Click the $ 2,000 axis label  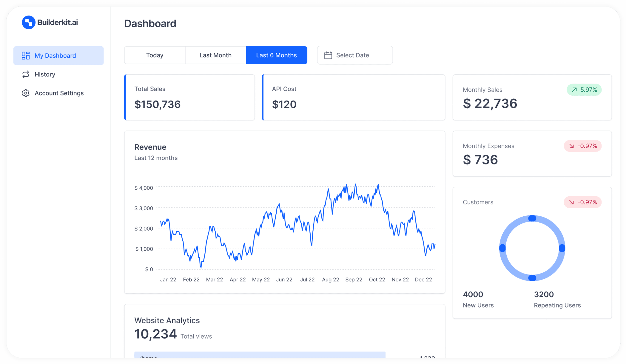point(144,229)
